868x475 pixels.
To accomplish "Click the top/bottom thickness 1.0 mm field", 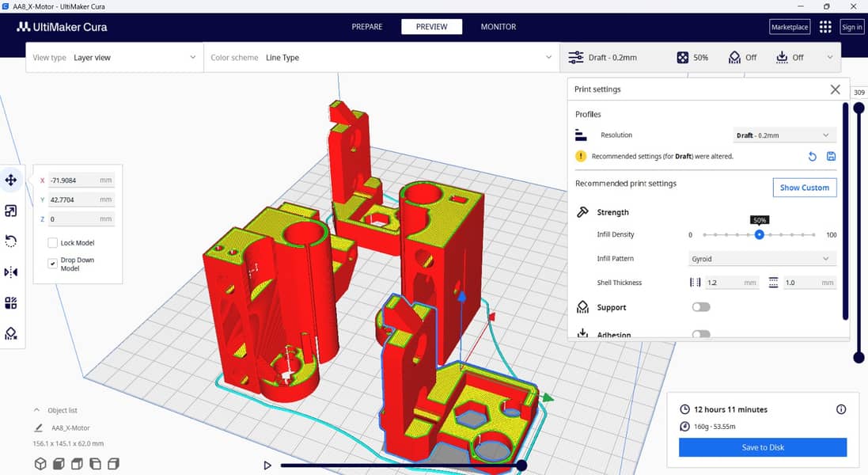I will (809, 283).
